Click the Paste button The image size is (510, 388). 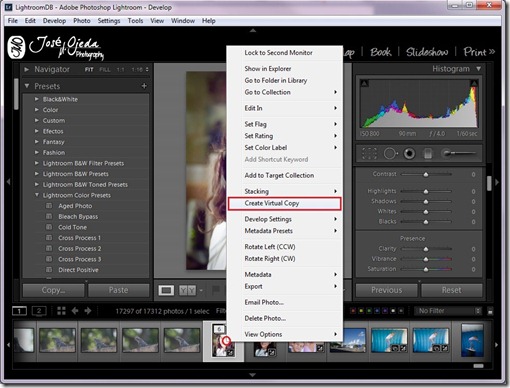pos(118,290)
